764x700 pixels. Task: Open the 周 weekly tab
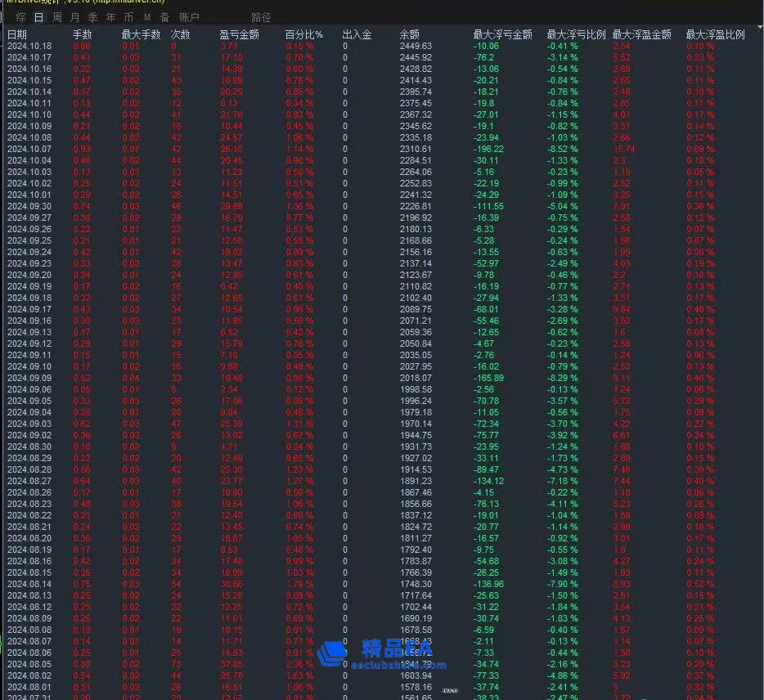pos(57,17)
